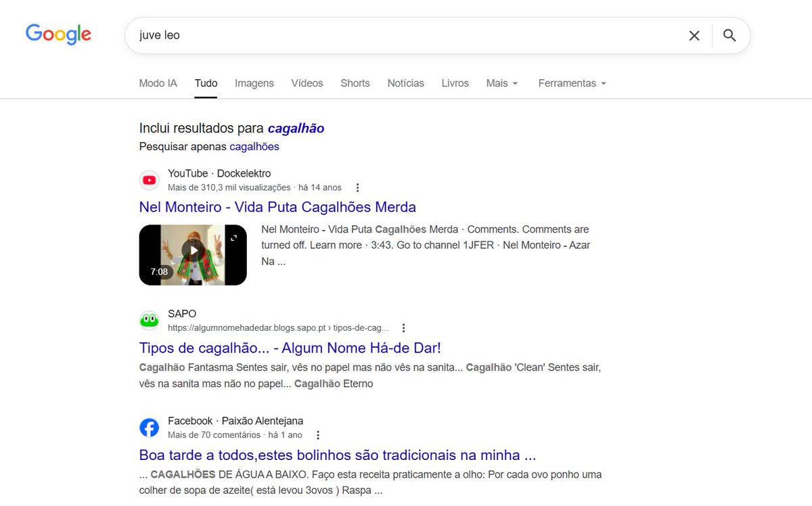Viewport: 812px width, 506px height.
Task: Clear the search box with the X icon
Action: pyautogui.click(x=694, y=35)
